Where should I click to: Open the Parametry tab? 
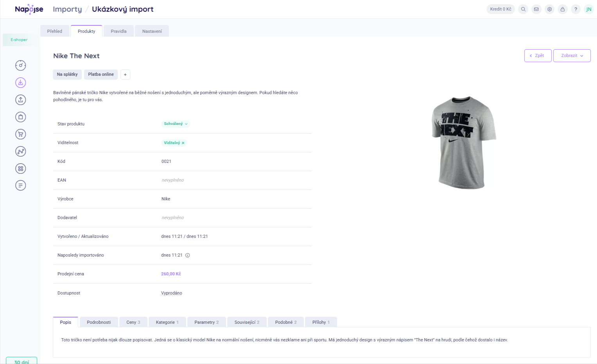[206, 322]
